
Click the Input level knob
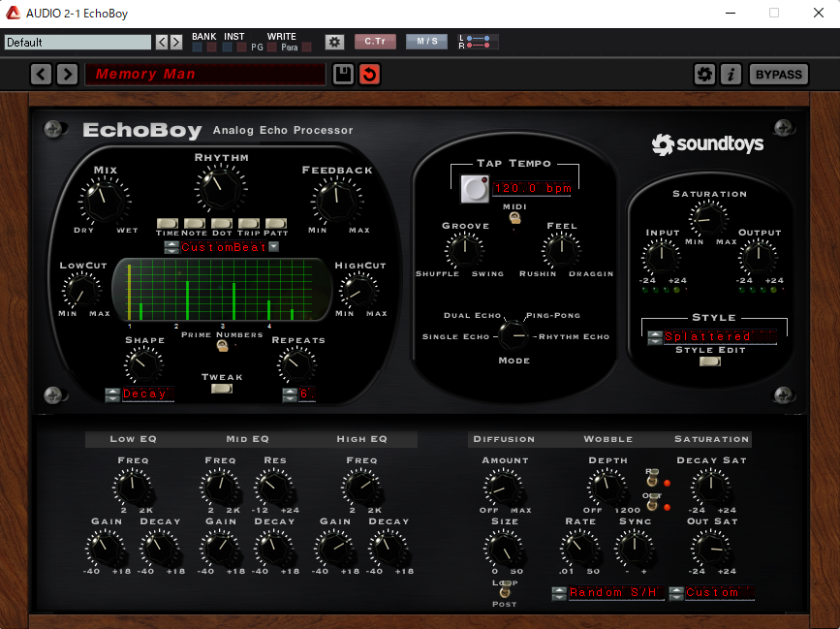pos(662,257)
